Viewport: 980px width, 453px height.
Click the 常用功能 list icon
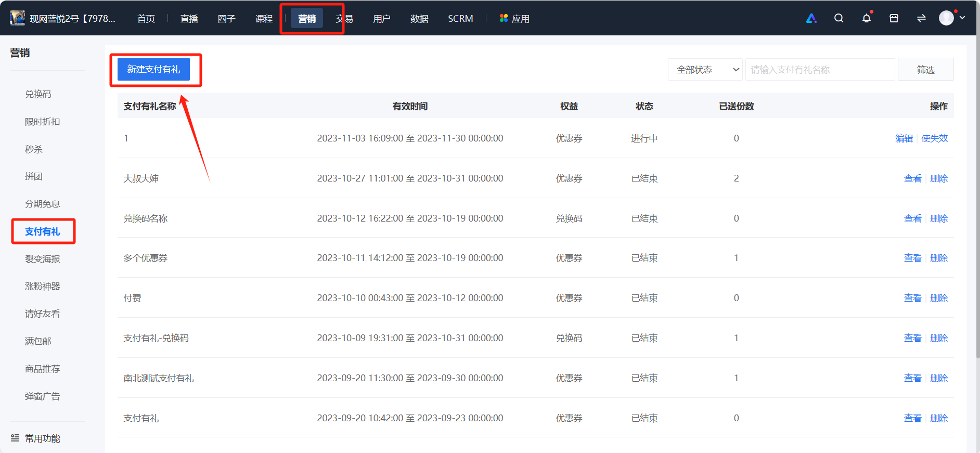[x=15, y=438]
